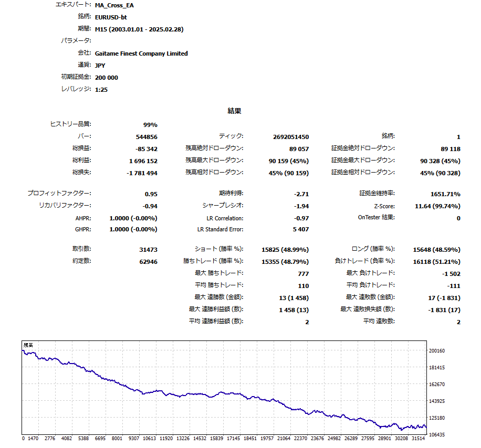Click LR Standard Error value 5 407

click(x=300, y=229)
